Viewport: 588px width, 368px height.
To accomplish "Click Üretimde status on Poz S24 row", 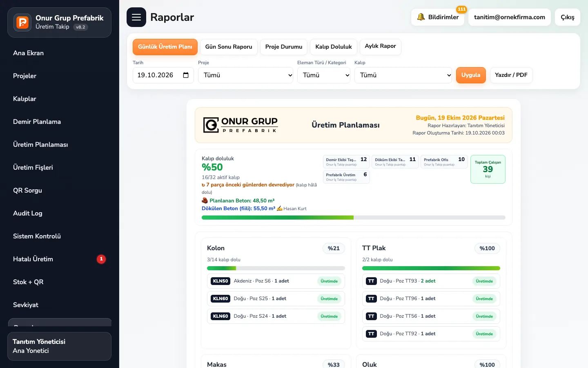I will 329,316.
